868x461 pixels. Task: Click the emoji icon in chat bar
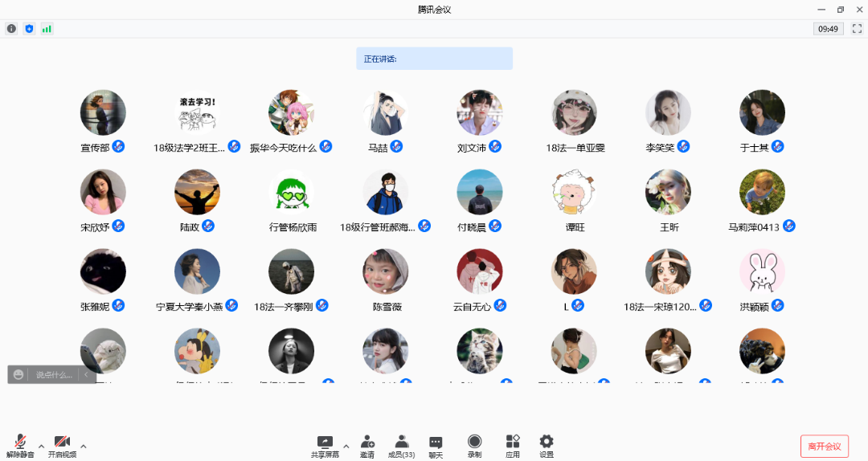coord(18,375)
